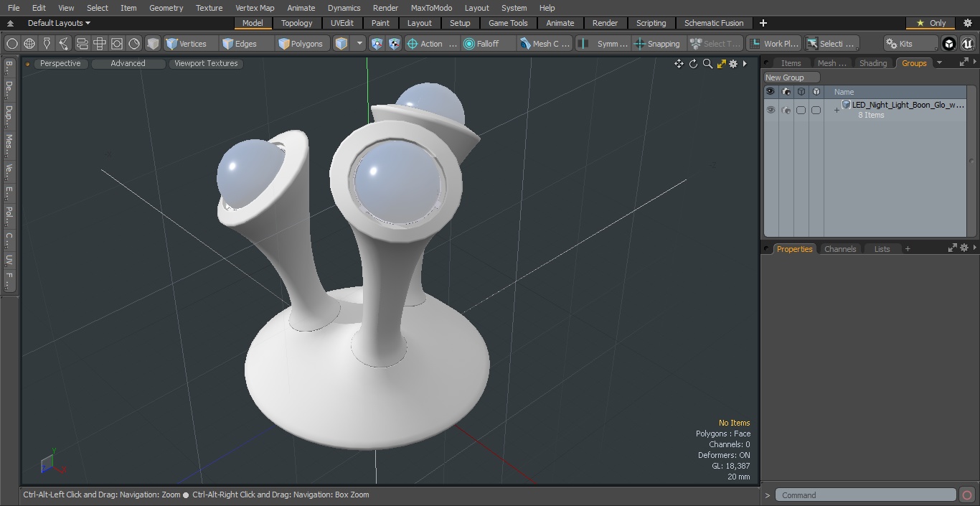
Task: Open the Geometry menu
Action: pyautogui.click(x=166, y=8)
